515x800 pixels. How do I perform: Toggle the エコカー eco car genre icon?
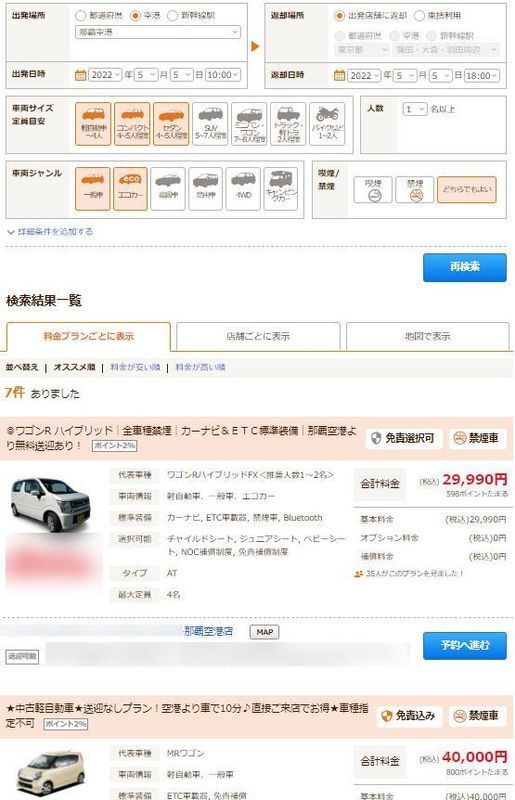(x=130, y=189)
